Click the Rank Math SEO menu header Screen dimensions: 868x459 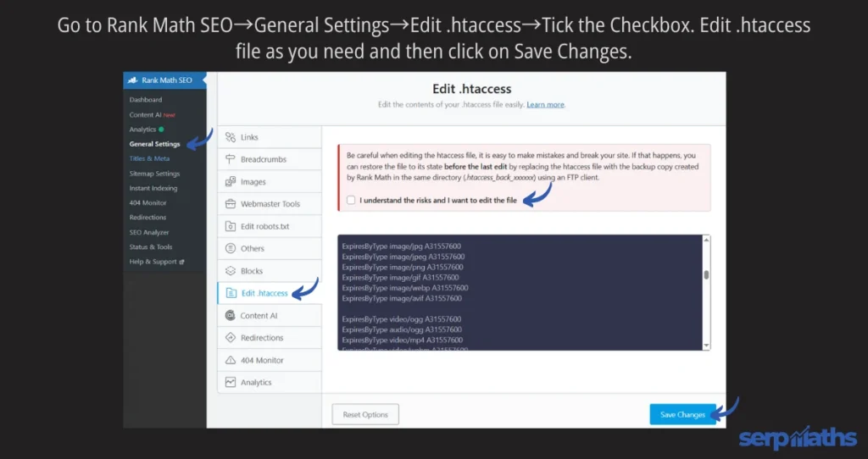tap(165, 80)
